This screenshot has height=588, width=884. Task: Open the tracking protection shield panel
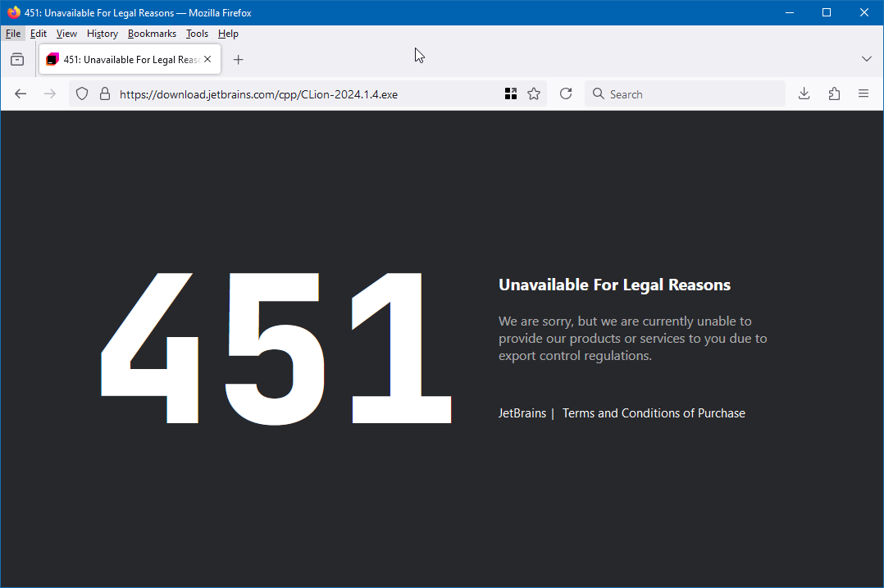pos(82,94)
